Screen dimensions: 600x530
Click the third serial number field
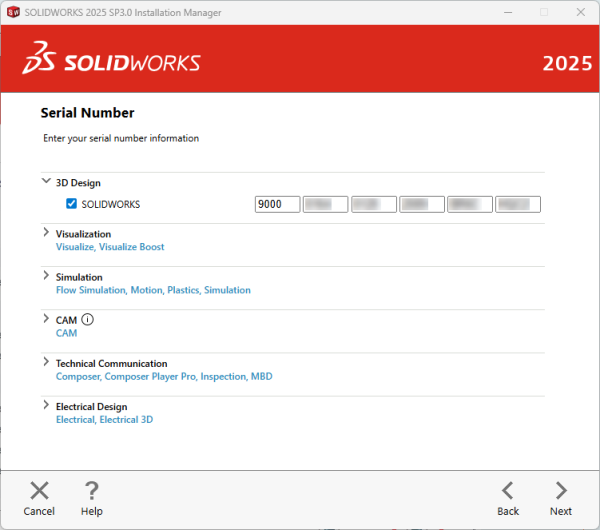point(373,204)
